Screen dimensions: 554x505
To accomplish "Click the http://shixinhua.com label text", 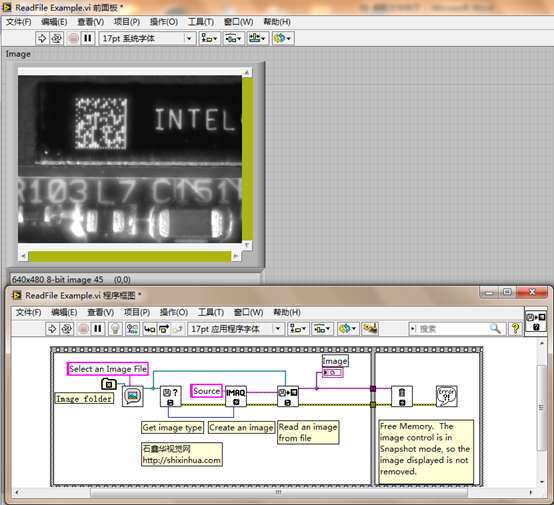I will coord(182,460).
